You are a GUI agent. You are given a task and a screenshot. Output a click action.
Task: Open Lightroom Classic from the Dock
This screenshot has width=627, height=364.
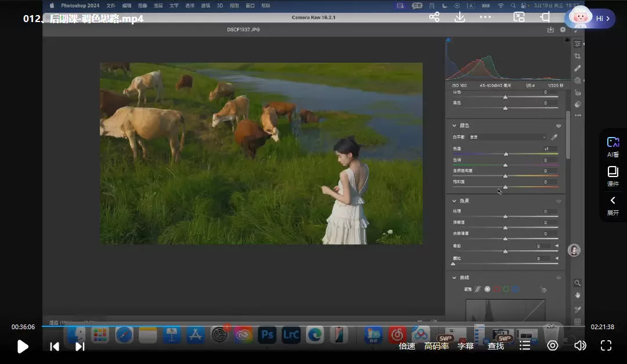tap(291, 334)
